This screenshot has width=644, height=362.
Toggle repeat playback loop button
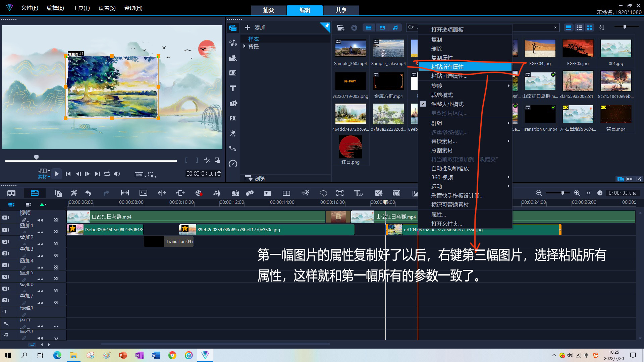click(x=107, y=174)
